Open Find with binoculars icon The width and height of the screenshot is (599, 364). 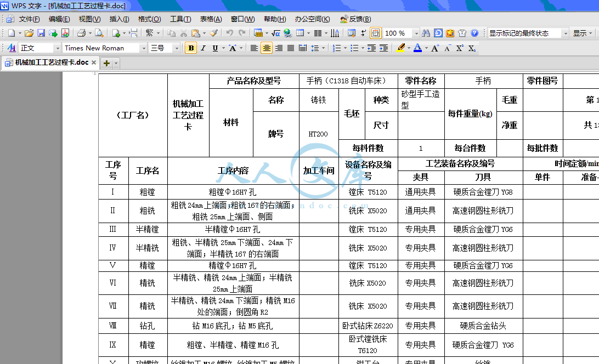click(426, 33)
